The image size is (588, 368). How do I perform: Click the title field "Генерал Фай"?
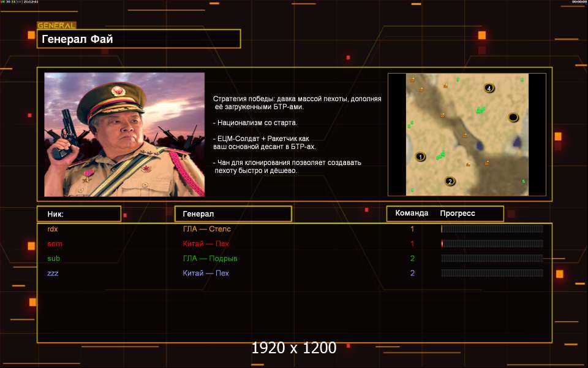coord(139,39)
